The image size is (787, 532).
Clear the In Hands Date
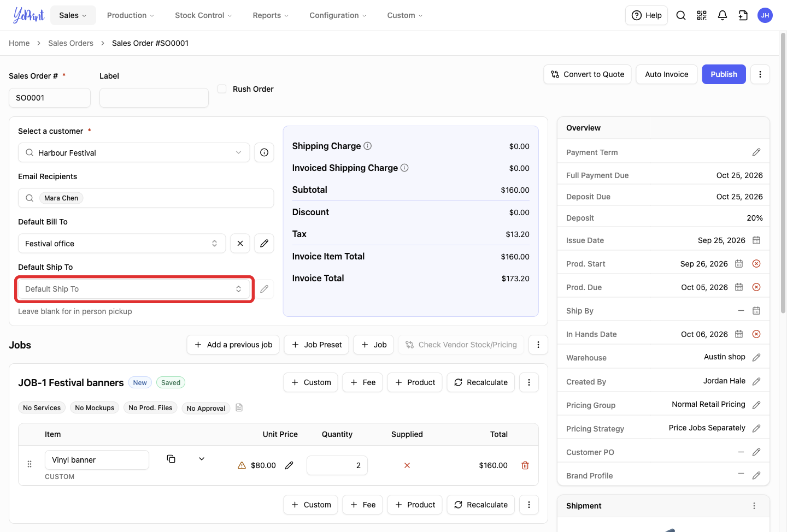tap(756, 334)
